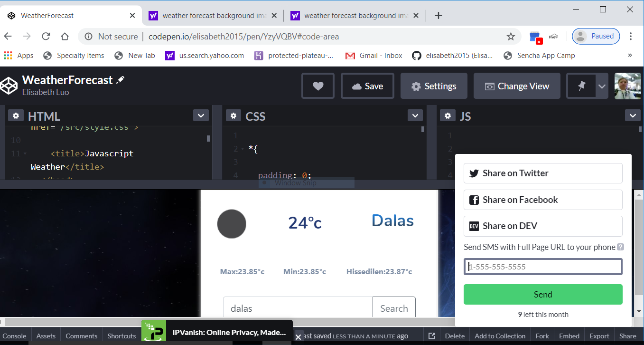Viewport: 644px width, 345px height.
Task: Click the CodePen logo icon
Action: pos(9,86)
